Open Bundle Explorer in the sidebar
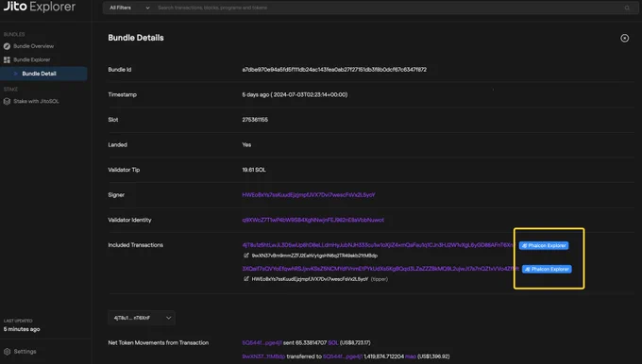 [x=32, y=59]
